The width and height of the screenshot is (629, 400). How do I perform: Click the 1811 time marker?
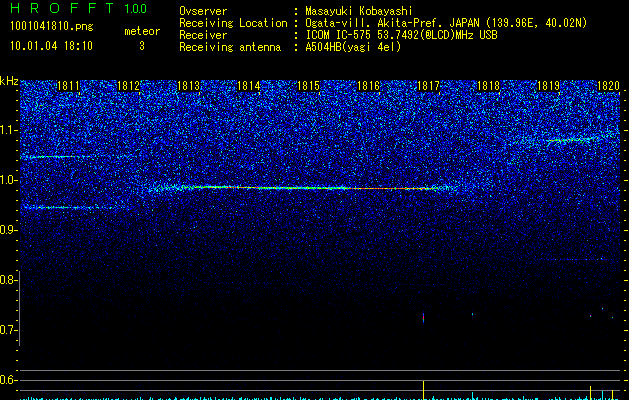pos(69,86)
